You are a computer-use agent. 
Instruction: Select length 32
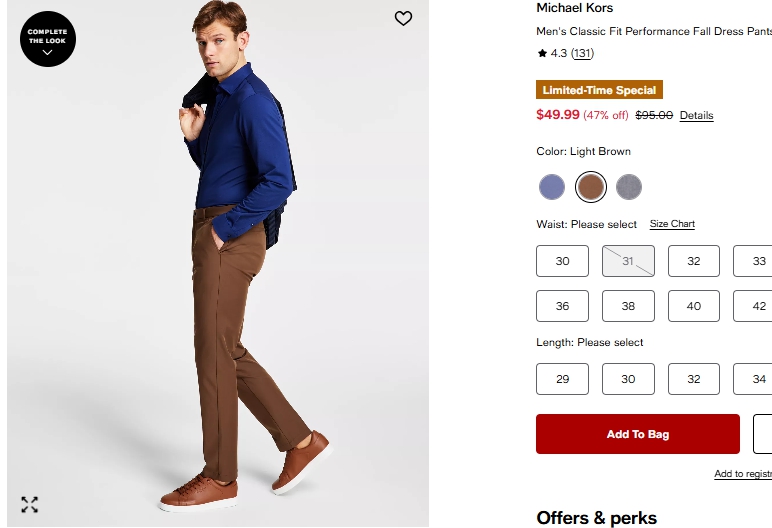pyautogui.click(x=693, y=379)
